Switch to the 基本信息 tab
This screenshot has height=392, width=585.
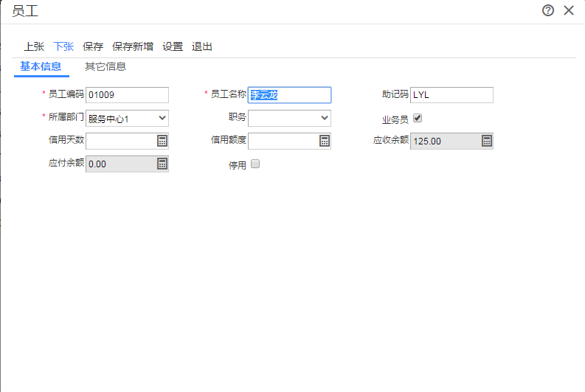[x=41, y=66]
